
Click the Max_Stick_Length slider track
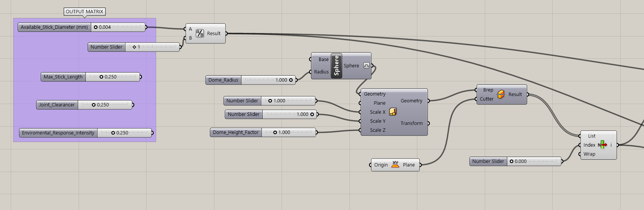coord(112,77)
